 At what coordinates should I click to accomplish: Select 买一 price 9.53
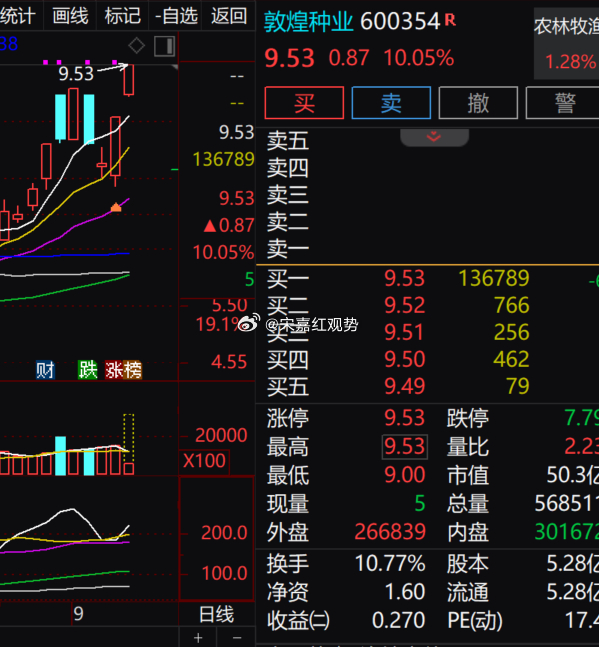404,278
